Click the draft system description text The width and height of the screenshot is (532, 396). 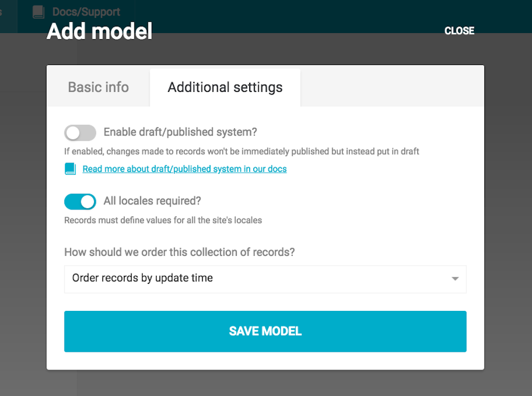coord(241,151)
